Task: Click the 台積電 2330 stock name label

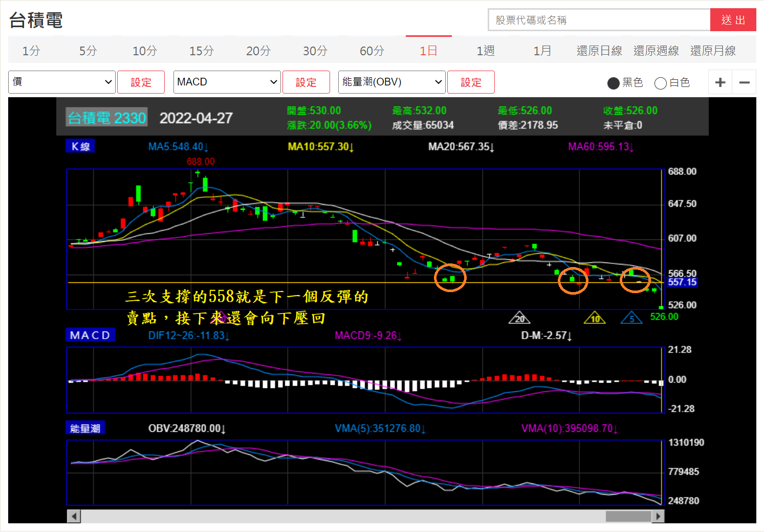Action: tap(107, 118)
